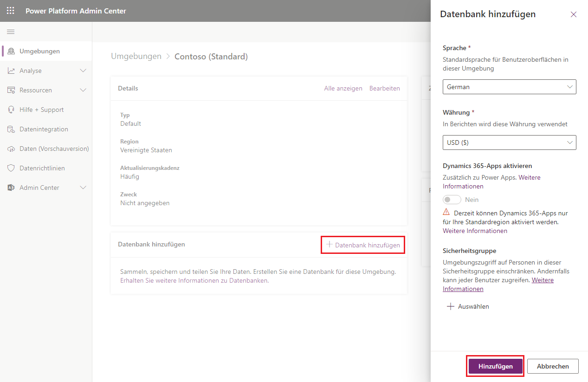588x382 pixels.
Task: Close the Datenbank hinzufügen panel
Action: pos(574,14)
